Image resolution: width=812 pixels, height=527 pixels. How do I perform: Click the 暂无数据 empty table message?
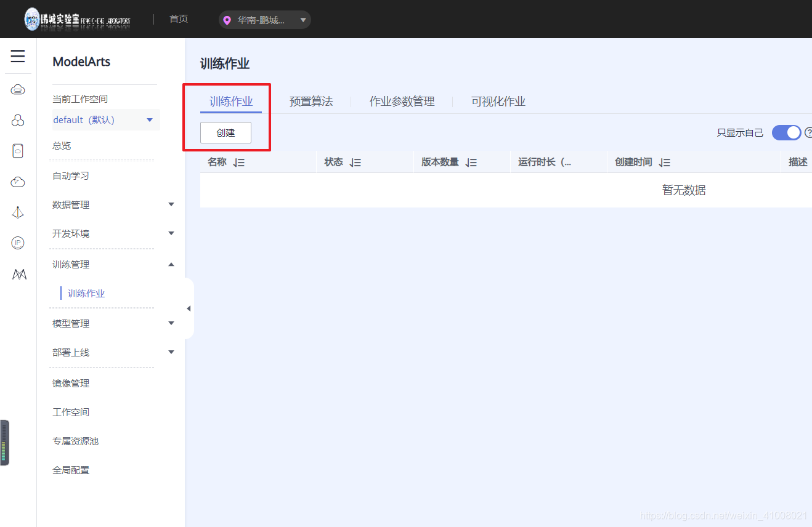coord(684,190)
